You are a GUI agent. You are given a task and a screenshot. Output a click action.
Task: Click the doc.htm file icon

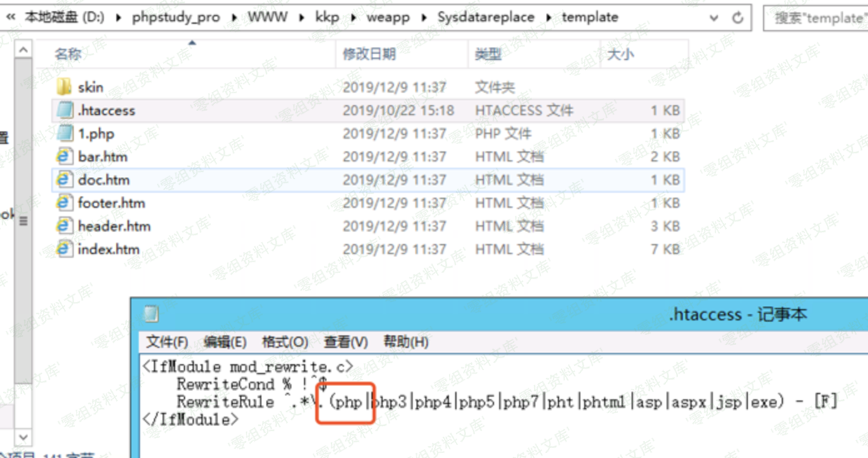tap(64, 180)
